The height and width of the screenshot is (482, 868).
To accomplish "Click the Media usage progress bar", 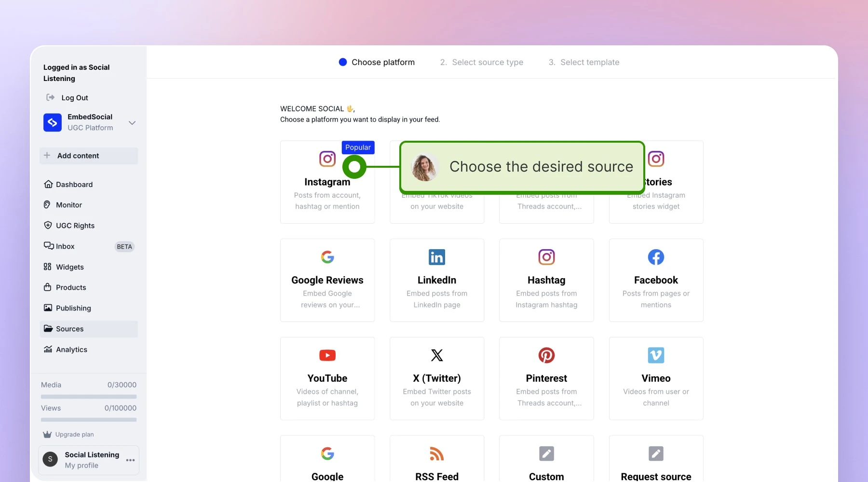I will click(x=89, y=397).
